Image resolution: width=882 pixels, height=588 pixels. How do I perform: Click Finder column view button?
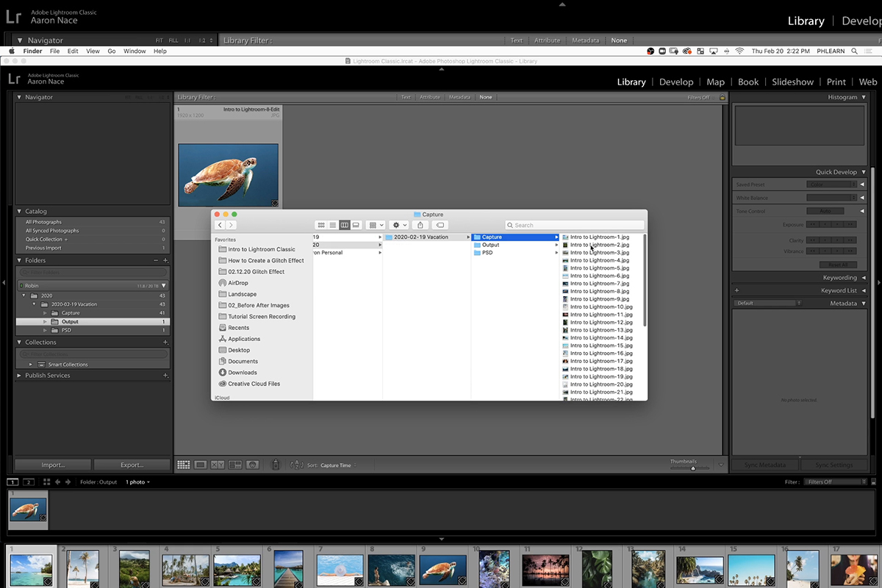[x=344, y=225]
